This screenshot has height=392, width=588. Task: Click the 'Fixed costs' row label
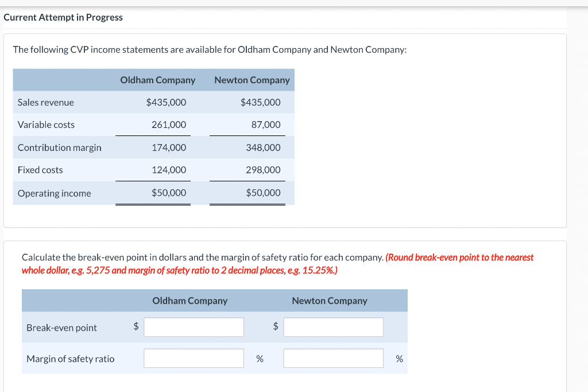40,170
